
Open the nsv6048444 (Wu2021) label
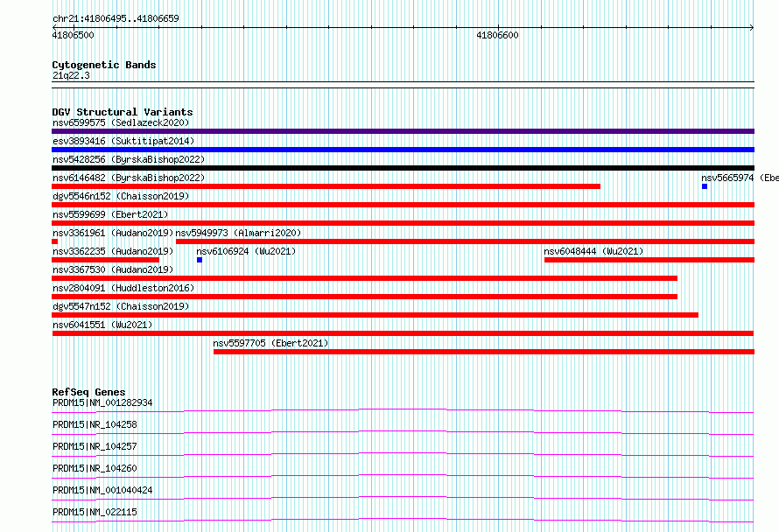(593, 251)
